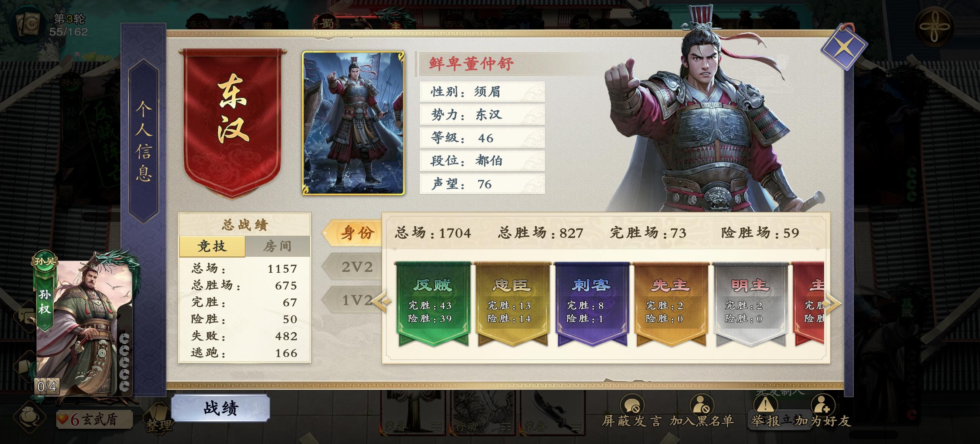Open the knot menu icon at top right

934,26
